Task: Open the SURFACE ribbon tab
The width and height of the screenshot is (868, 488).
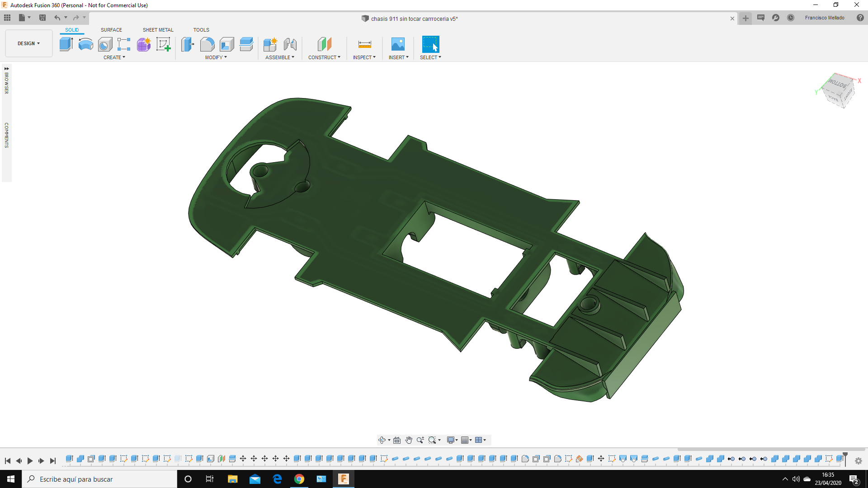Action: [111, 29]
